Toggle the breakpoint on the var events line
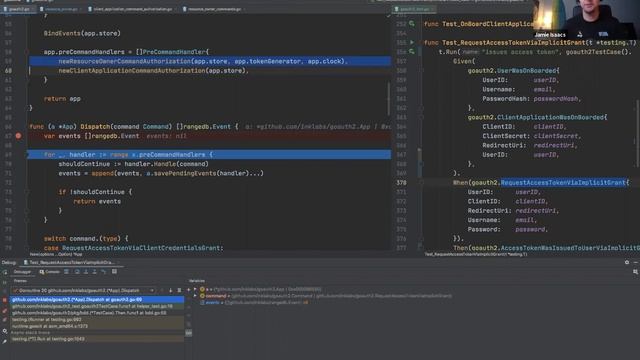Screen dimensions: 640x360 (x=18, y=136)
